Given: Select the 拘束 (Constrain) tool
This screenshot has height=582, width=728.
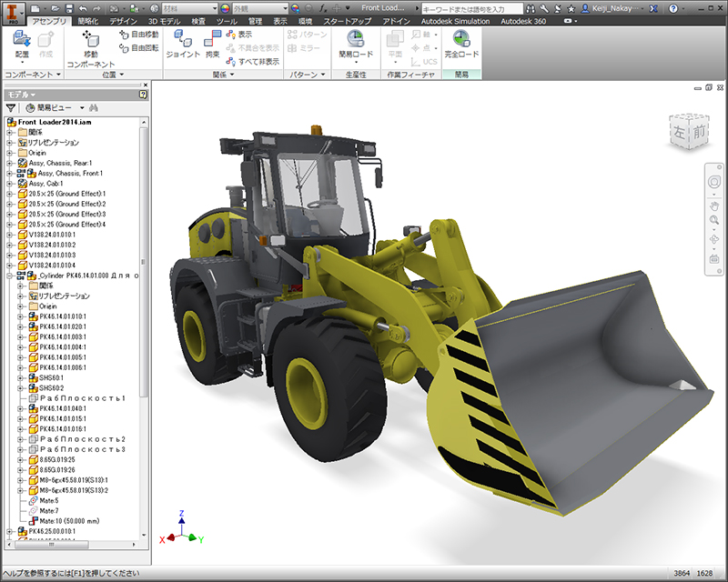Looking at the screenshot, I should [x=212, y=42].
